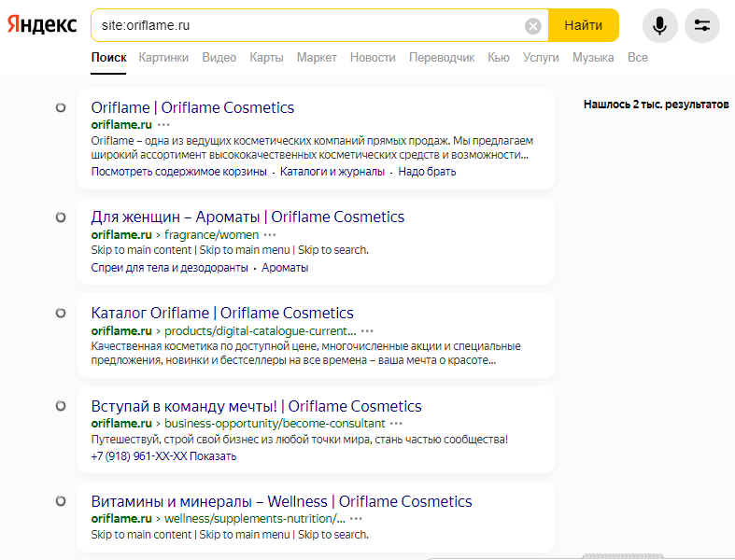This screenshot has height=560, width=735.
Task: Open the Yandex logo homepage
Action: point(42,24)
